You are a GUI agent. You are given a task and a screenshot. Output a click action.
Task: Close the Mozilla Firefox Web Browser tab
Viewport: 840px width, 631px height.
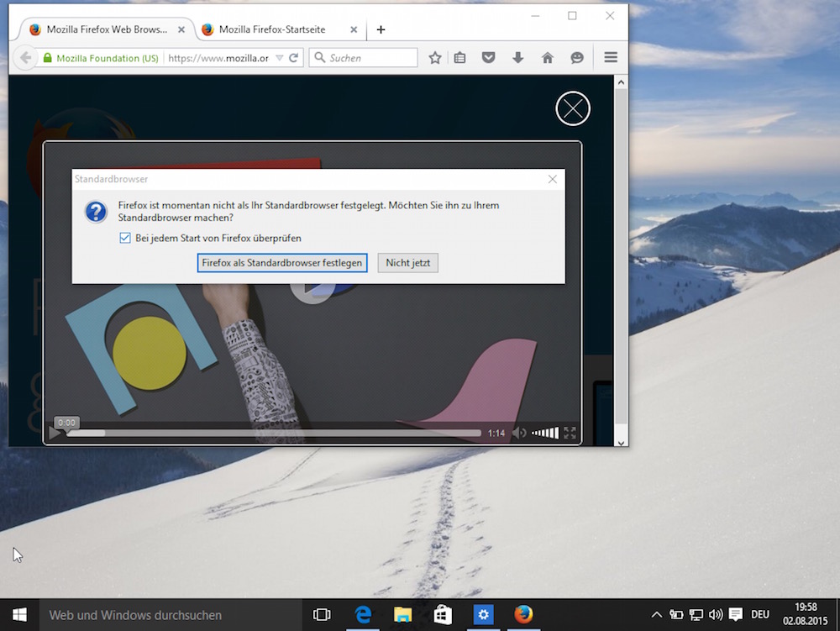pyautogui.click(x=181, y=30)
